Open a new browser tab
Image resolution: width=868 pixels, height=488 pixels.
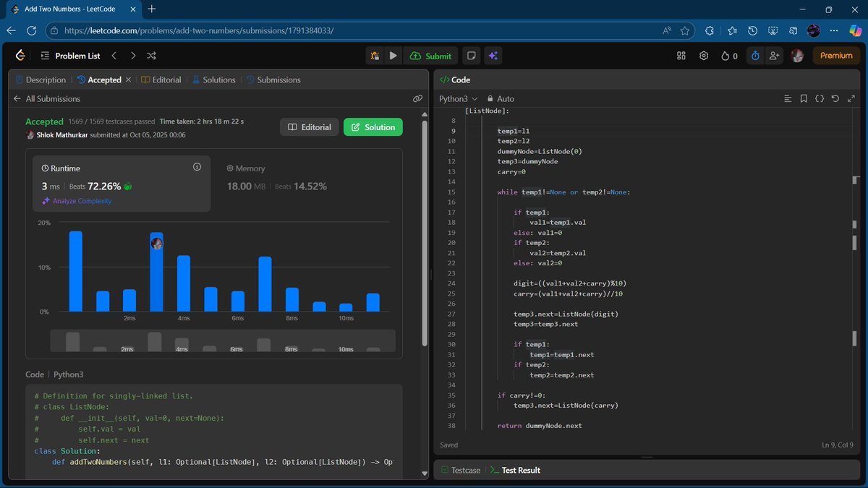pyautogui.click(x=151, y=9)
